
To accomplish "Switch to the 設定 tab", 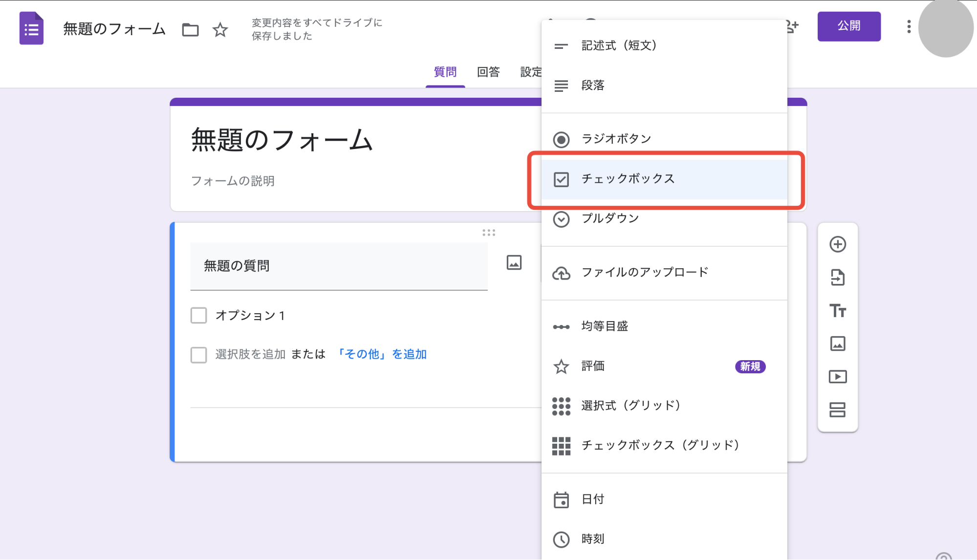I will click(x=531, y=72).
